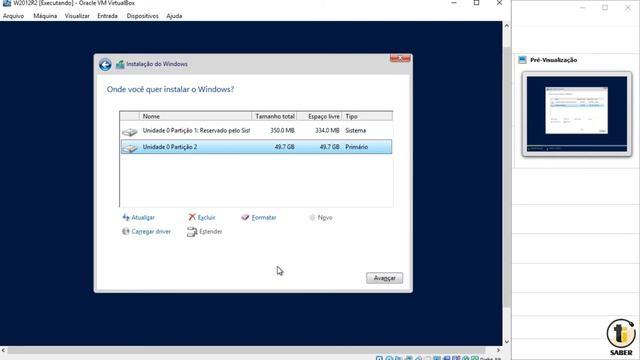Click the drive icon beside Estender
Screen dimensions: 640x360
coord(192,232)
